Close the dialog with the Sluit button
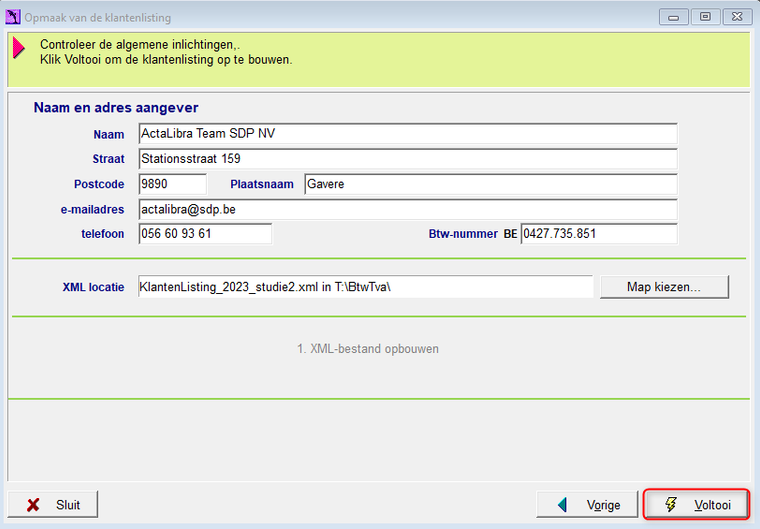 [x=52, y=504]
